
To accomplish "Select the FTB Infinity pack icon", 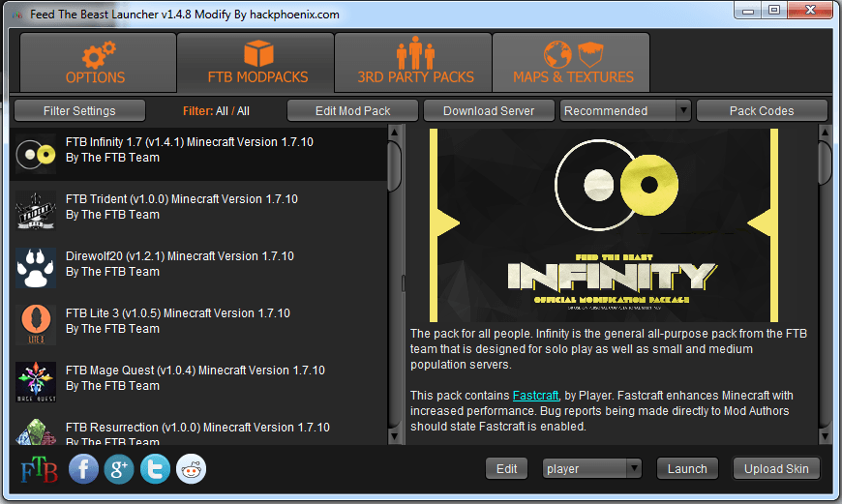I will 36,154.
